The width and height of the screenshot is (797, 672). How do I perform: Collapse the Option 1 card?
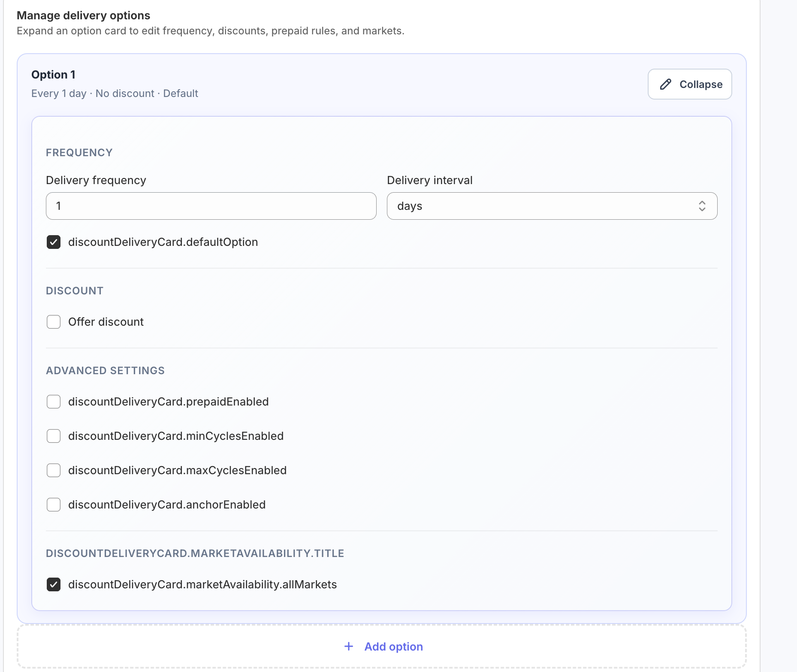690,84
